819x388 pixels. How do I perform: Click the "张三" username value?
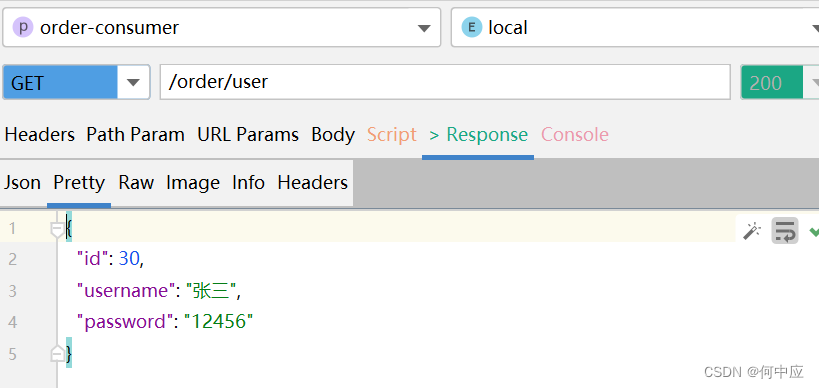coord(212,290)
